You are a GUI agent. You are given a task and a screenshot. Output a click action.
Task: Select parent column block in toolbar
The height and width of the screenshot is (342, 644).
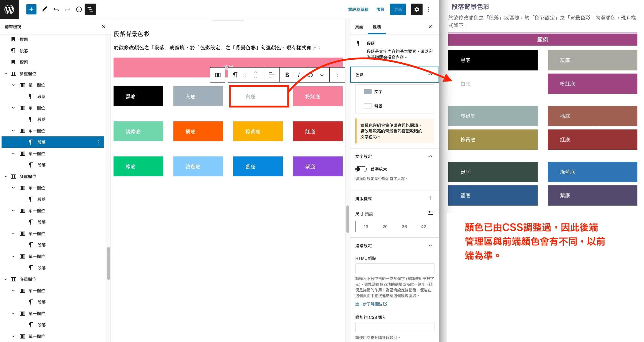click(218, 75)
